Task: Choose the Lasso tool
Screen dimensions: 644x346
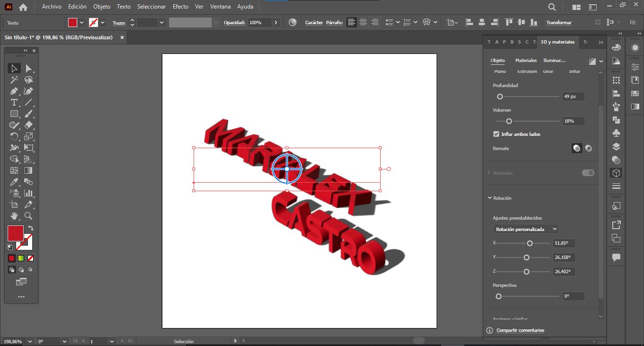Action: [28, 80]
